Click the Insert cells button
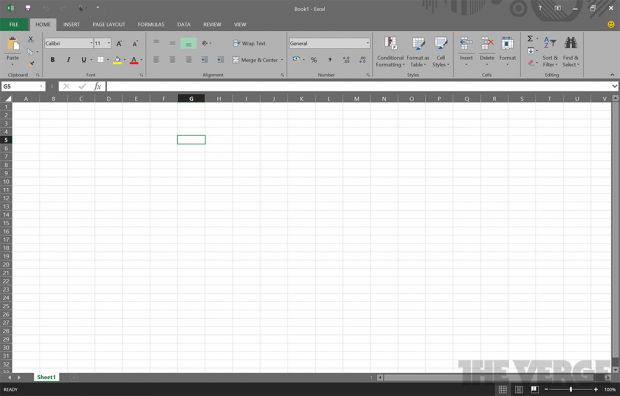Screen dimensions: 620x396 click(x=466, y=52)
